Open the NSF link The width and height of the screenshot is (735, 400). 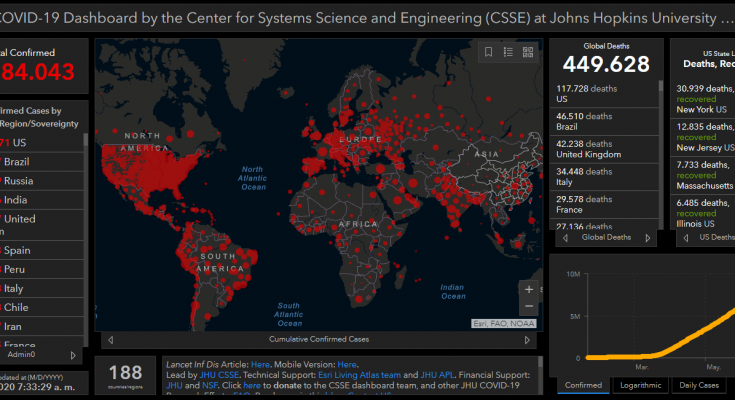(x=210, y=385)
